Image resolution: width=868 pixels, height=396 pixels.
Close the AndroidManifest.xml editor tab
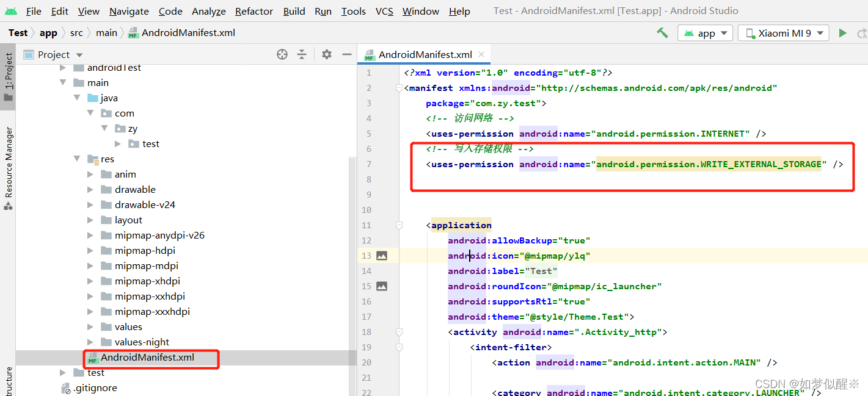[482, 54]
